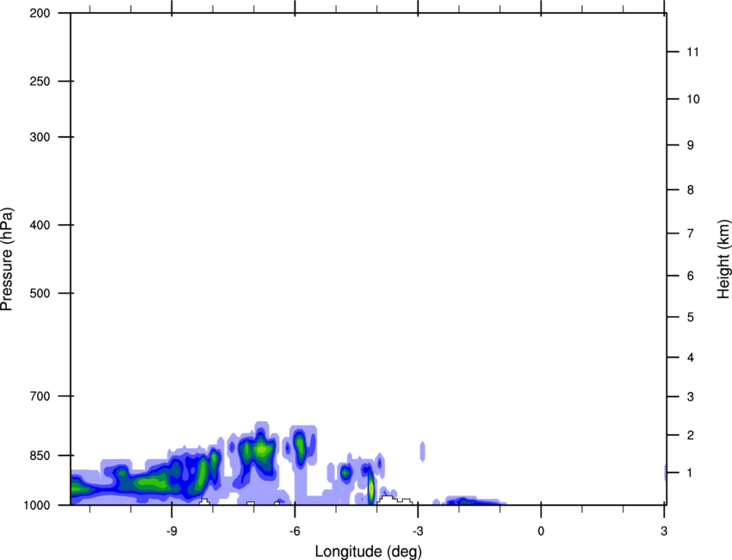Image resolution: width=732 pixels, height=560 pixels.
Task: Select the 5 km height tick label
Action: point(689,318)
